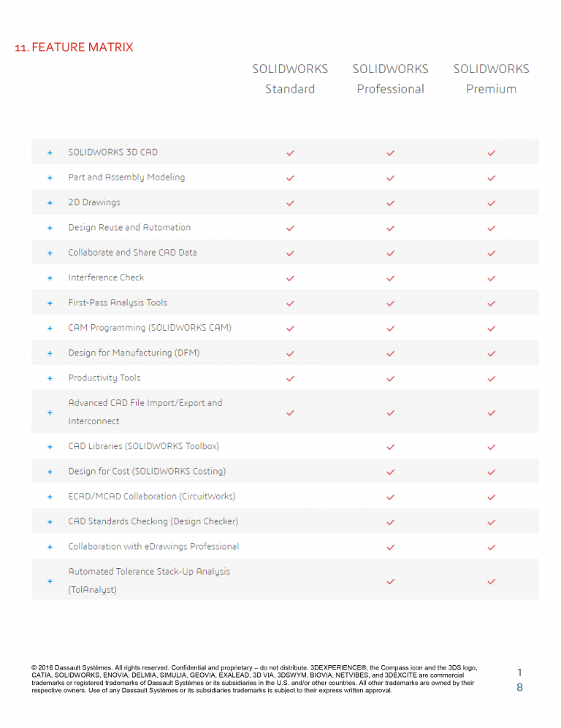Expand the ECAD/MCAD Collaboration row
Image resolution: width=561 pixels, height=728 pixels.
[x=50, y=497]
